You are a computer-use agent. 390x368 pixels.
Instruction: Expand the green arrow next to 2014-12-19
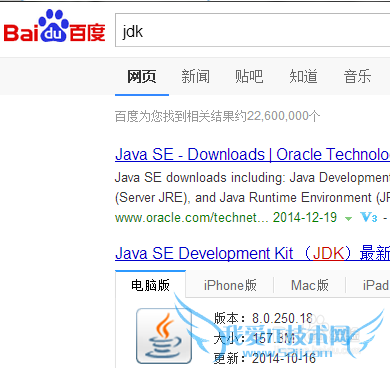click(x=348, y=219)
